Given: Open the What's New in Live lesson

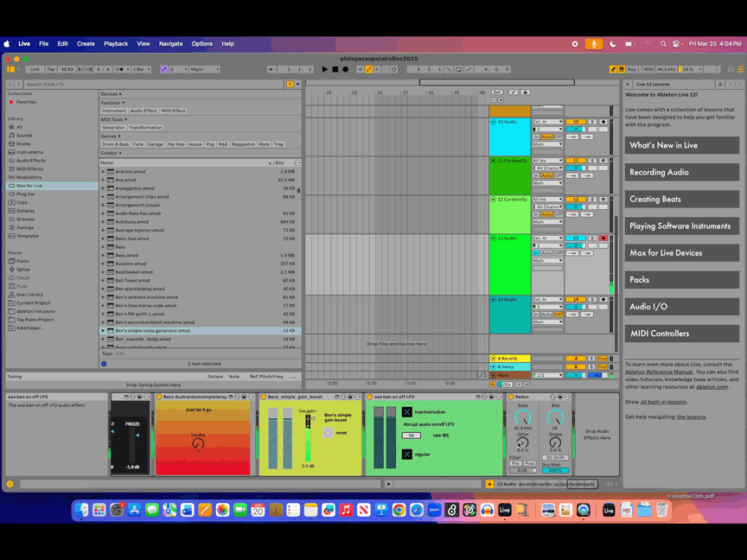Looking at the screenshot, I should pyautogui.click(x=682, y=146).
